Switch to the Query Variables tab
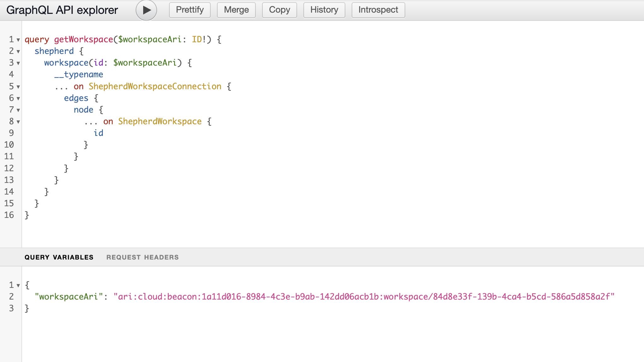 click(59, 257)
